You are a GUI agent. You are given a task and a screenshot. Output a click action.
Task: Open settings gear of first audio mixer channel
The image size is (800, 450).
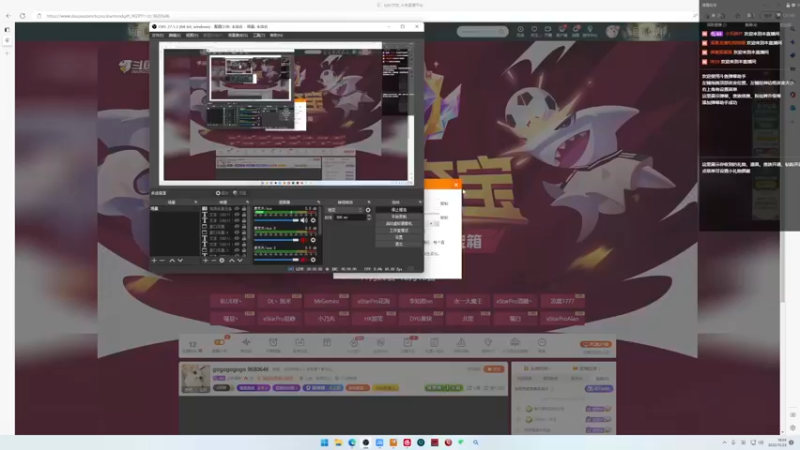coord(313,220)
